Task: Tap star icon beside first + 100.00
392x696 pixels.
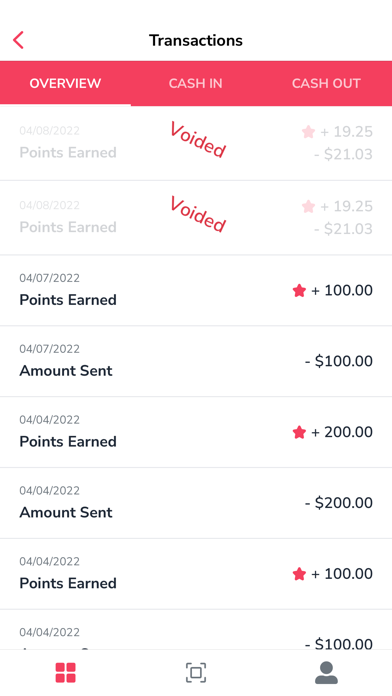Action: [299, 291]
